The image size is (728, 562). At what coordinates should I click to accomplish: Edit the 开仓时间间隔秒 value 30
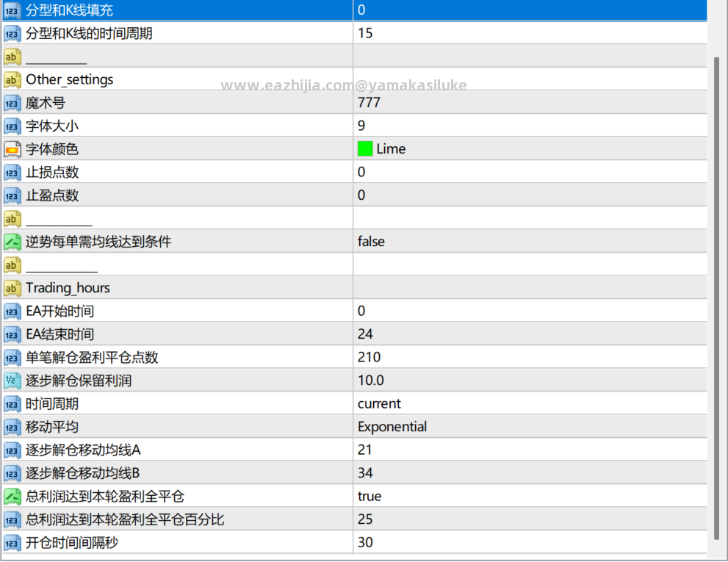click(530, 542)
